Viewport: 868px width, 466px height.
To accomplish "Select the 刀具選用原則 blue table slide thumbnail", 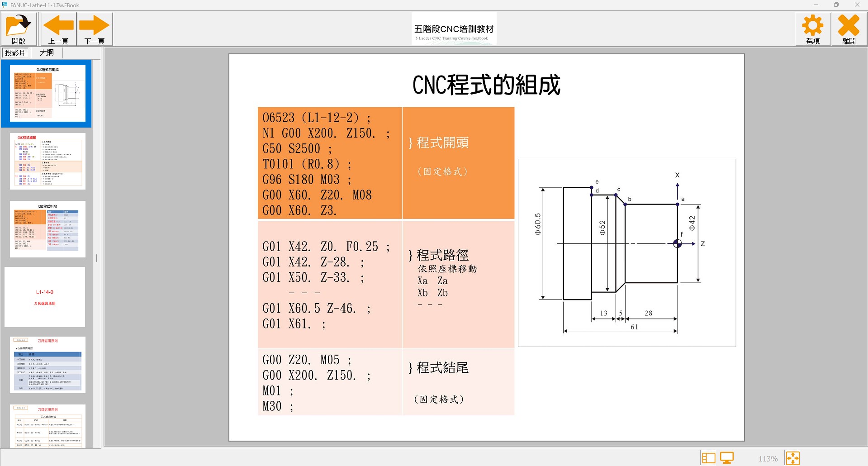I will pyautogui.click(x=47, y=365).
